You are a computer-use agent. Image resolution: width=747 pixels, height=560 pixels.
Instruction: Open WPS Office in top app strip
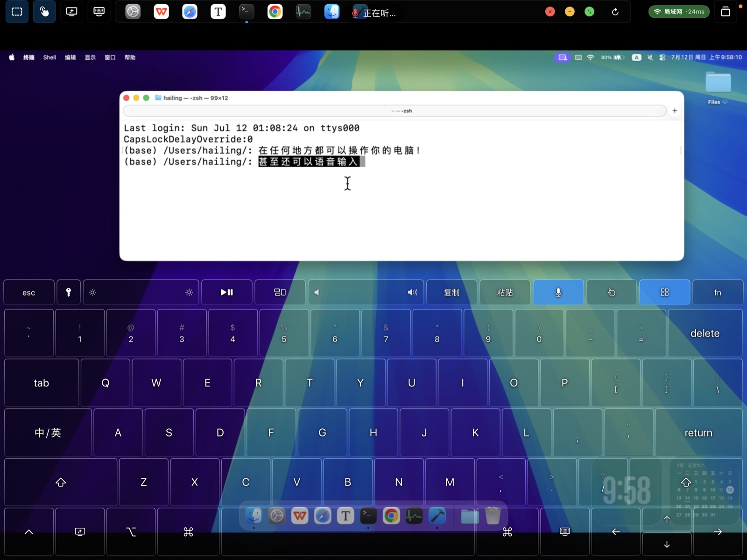tap(161, 12)
